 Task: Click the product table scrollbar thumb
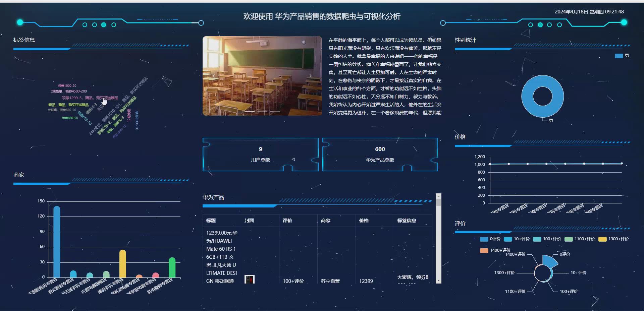coord(438,202)
